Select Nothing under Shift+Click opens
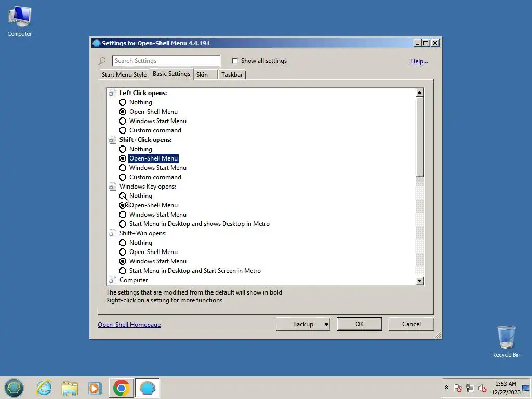 click(x=123, y=149)
